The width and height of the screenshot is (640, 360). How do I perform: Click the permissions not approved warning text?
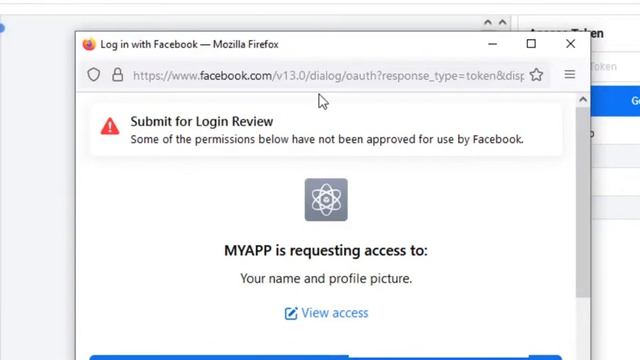[x=327, y=140]
